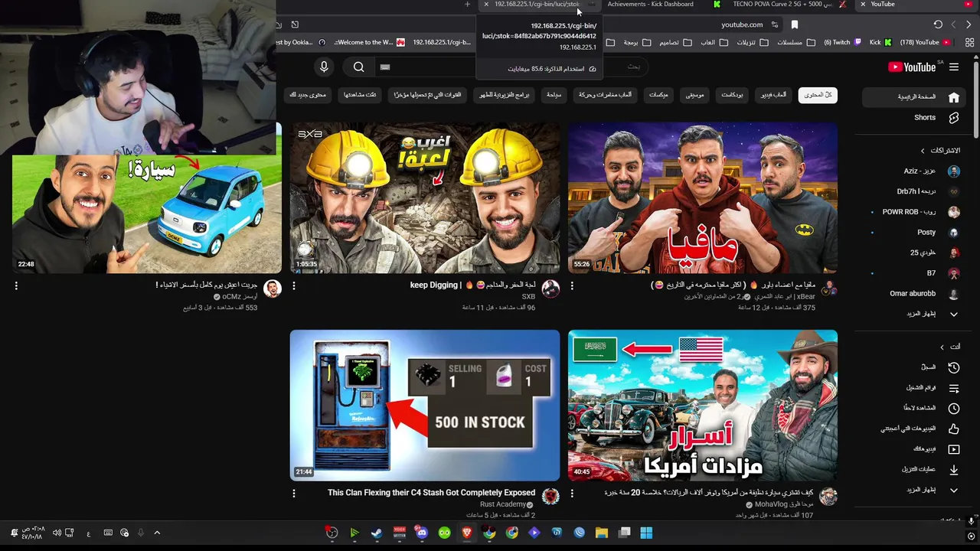Open Twitch bookmark in bookmarks bar
This screenshot has height=551, width=980.
tap(842, 43)
